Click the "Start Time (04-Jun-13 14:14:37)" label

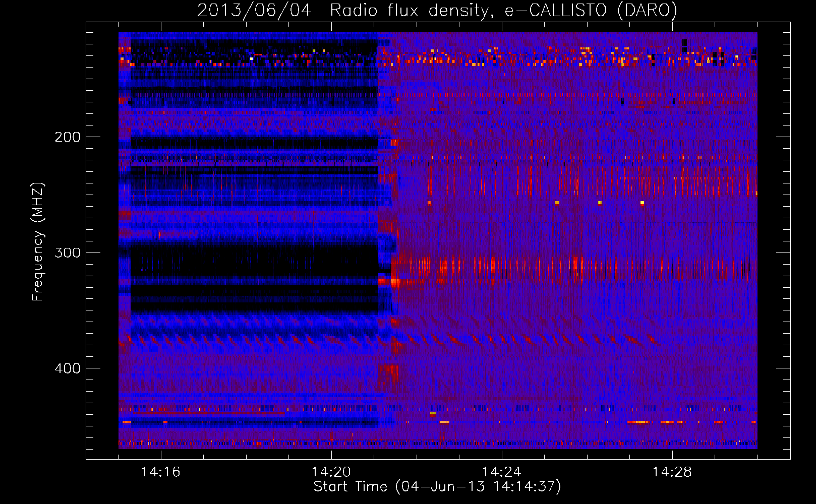coord(437,487)
